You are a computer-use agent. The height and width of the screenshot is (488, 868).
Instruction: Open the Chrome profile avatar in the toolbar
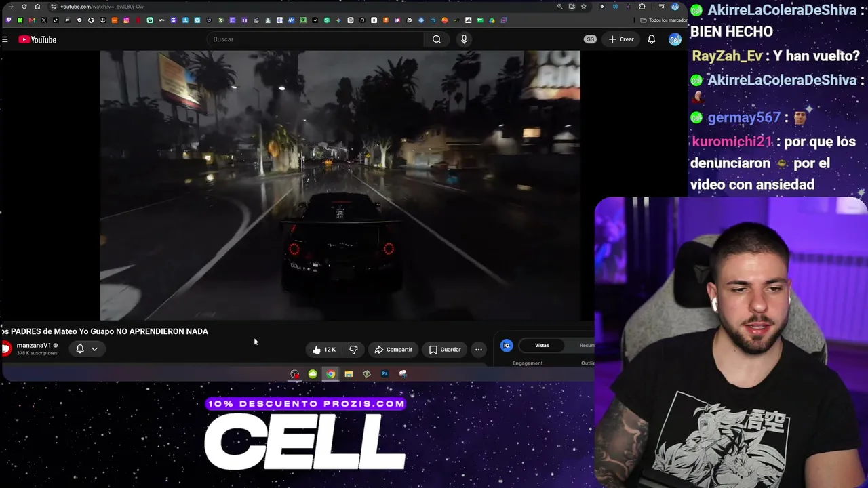point(675,7)
